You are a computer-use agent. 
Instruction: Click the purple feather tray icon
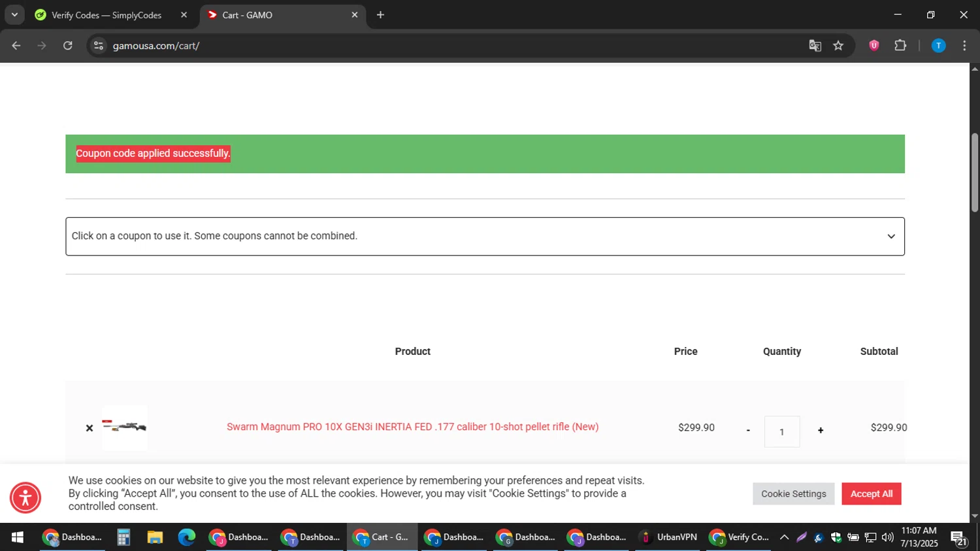802,537
